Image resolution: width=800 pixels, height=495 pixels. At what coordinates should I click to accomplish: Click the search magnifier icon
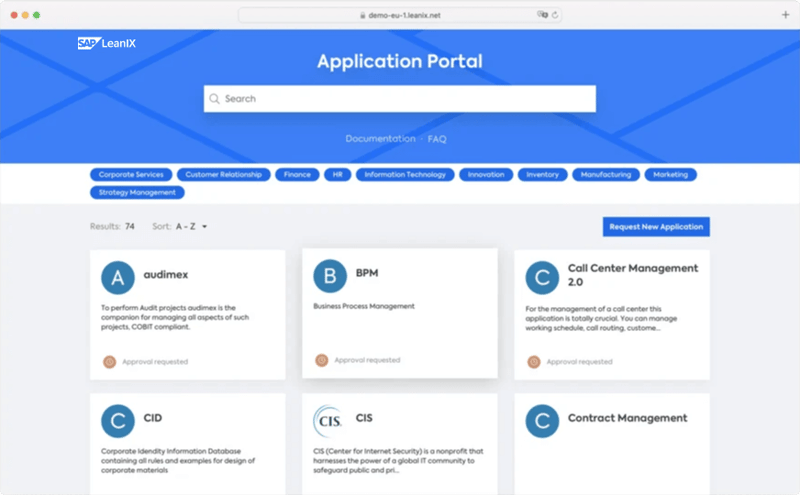coord(214,99)
